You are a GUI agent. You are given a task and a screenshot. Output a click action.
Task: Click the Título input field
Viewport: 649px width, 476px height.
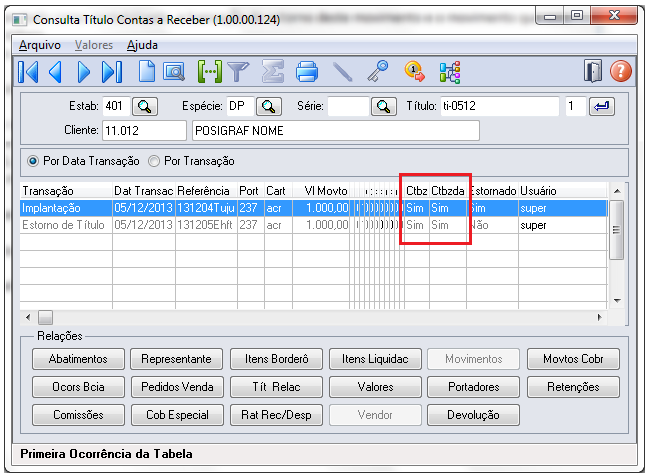500,106
